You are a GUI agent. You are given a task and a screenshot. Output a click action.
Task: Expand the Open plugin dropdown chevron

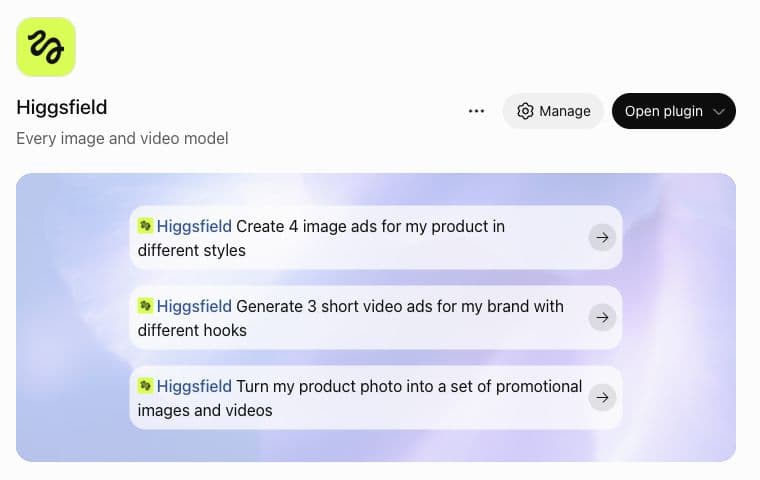tap(719, 112)
